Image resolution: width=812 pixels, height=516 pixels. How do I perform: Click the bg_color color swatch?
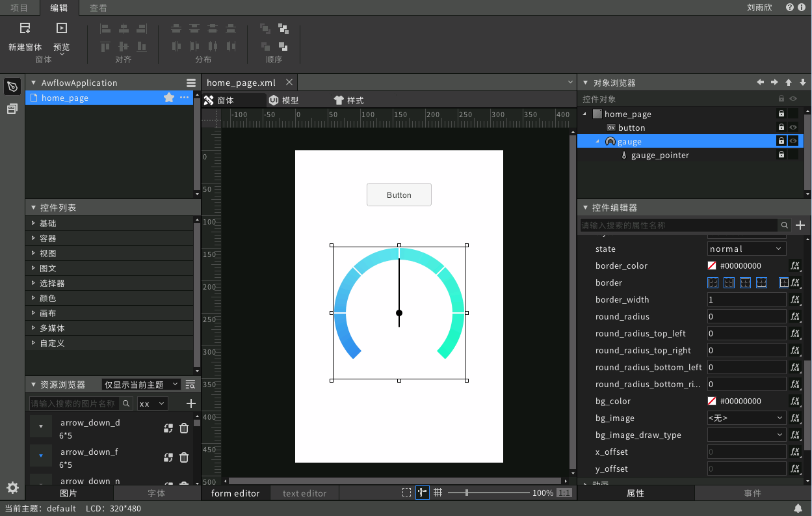click(713, 401)
